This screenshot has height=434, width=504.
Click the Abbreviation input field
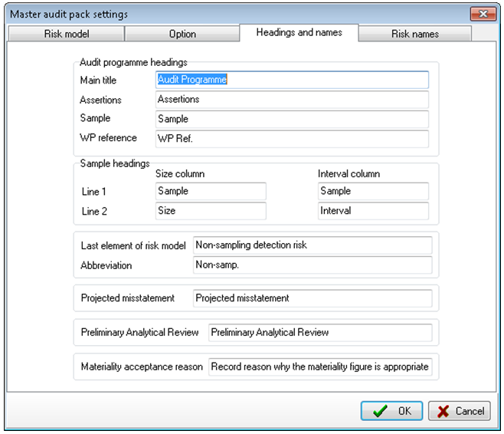pos(313,265)
